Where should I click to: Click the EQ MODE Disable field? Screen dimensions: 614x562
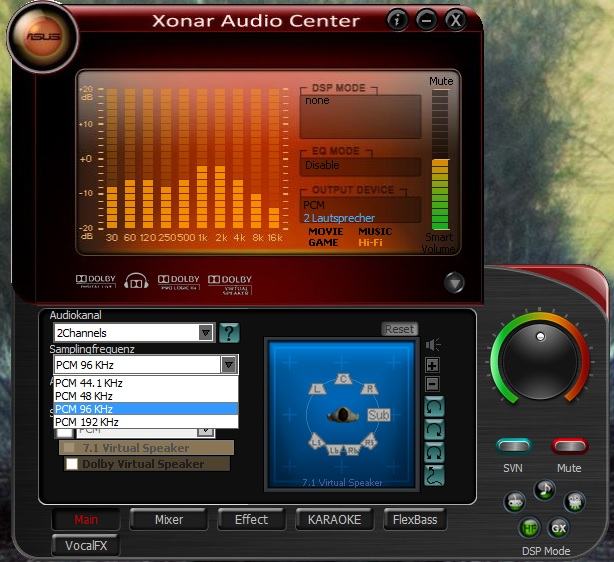pyautogui.click(x=360, y=165)
